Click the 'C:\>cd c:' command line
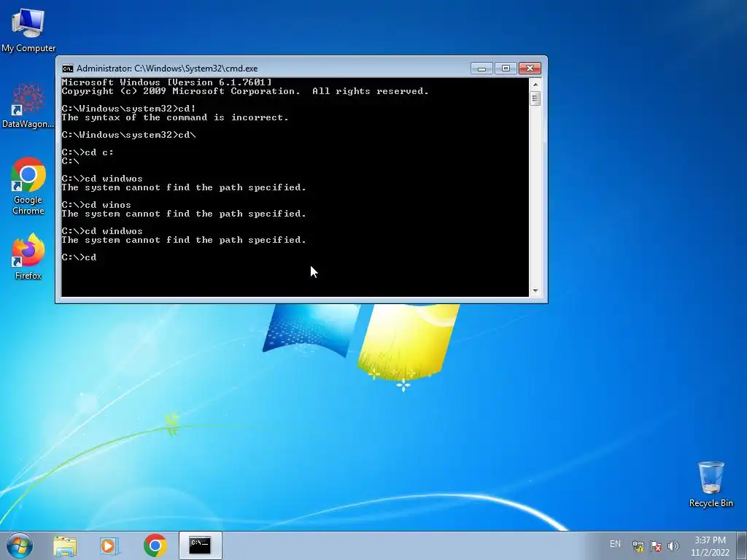 coord(88,152)
